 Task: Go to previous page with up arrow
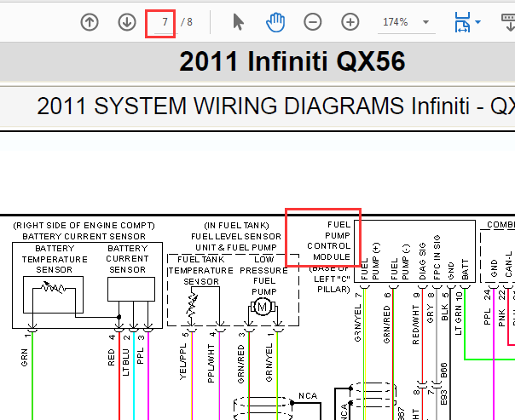[x=90, y=22]
